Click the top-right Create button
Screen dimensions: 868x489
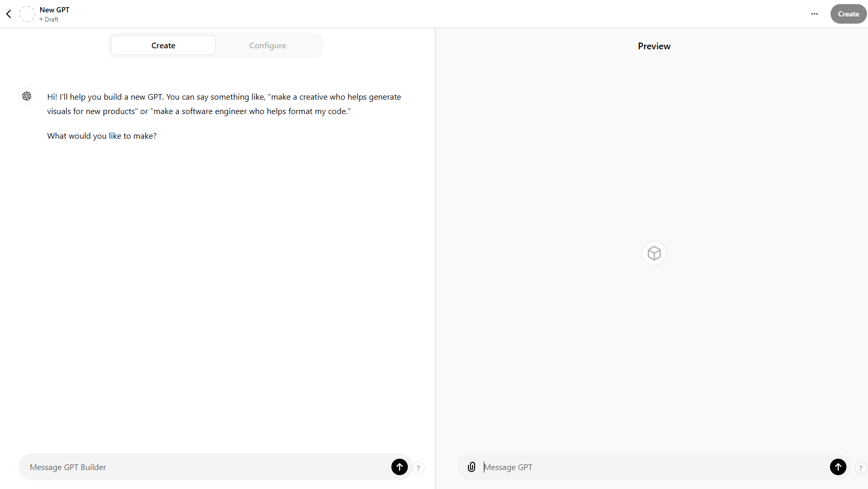pyautogui.click(x=848, y=14)
